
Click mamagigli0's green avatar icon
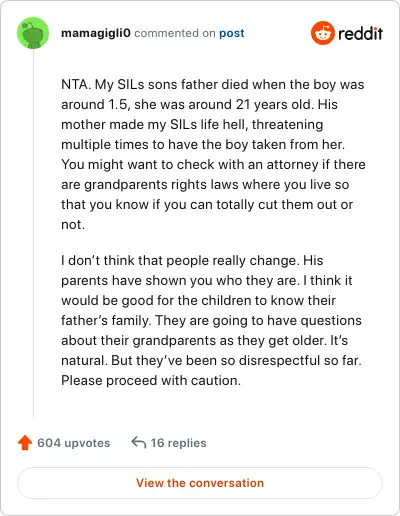pyautogui.click(x=33, y=33)
